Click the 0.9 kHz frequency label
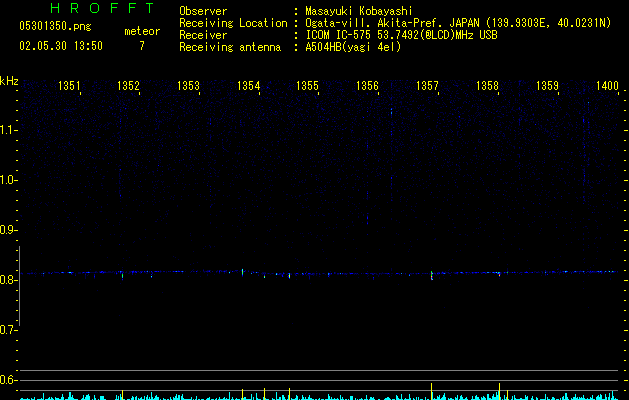 click(x=8, y=230)
